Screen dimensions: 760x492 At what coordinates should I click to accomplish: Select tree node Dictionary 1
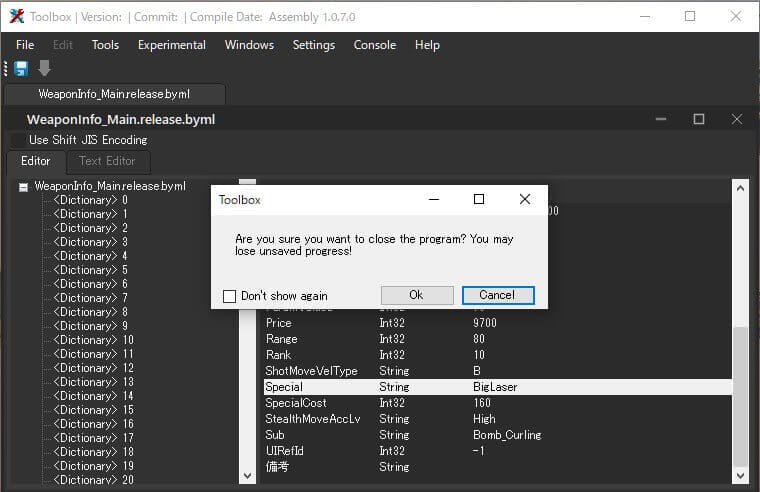click(x=91, y=214)
